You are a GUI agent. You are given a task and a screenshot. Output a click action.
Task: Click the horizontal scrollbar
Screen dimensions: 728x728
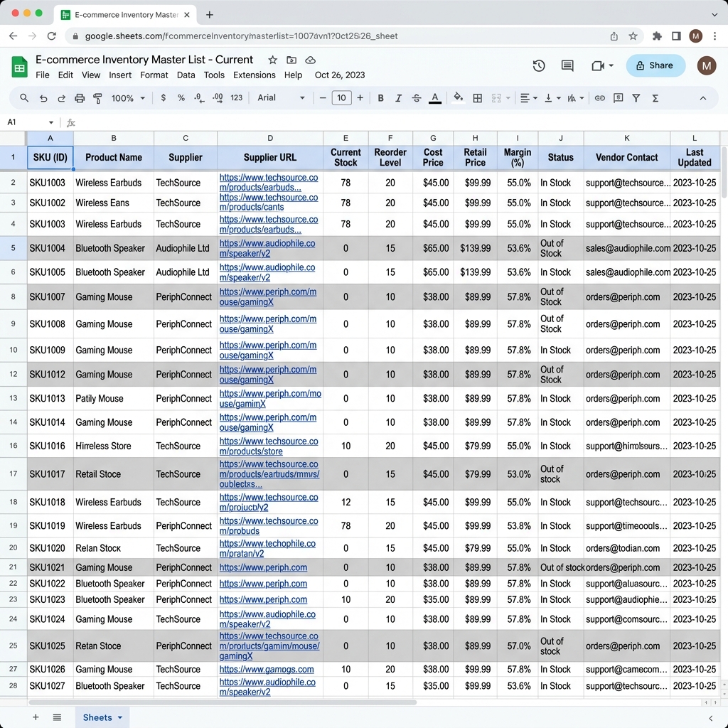pos(223,702)
